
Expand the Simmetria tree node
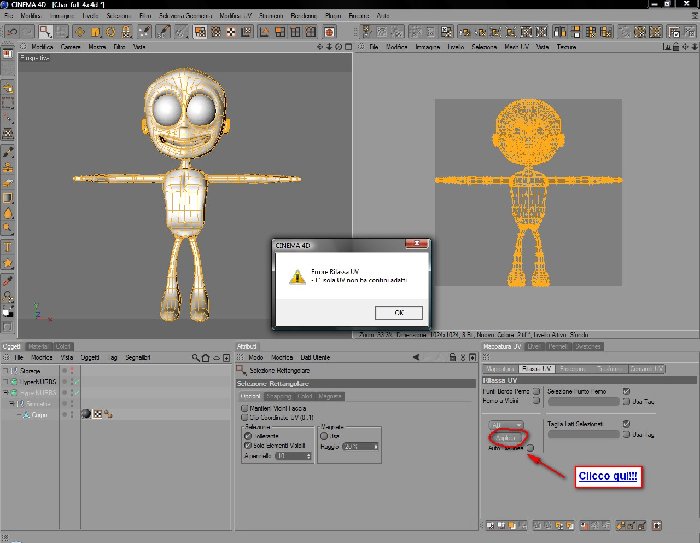12,404
